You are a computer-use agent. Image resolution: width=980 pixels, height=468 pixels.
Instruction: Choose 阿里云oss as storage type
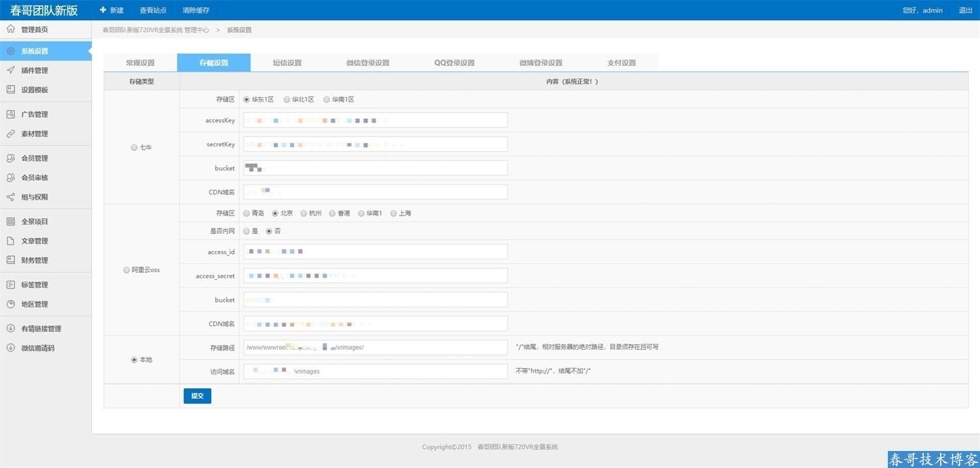(x=127, y=270)
